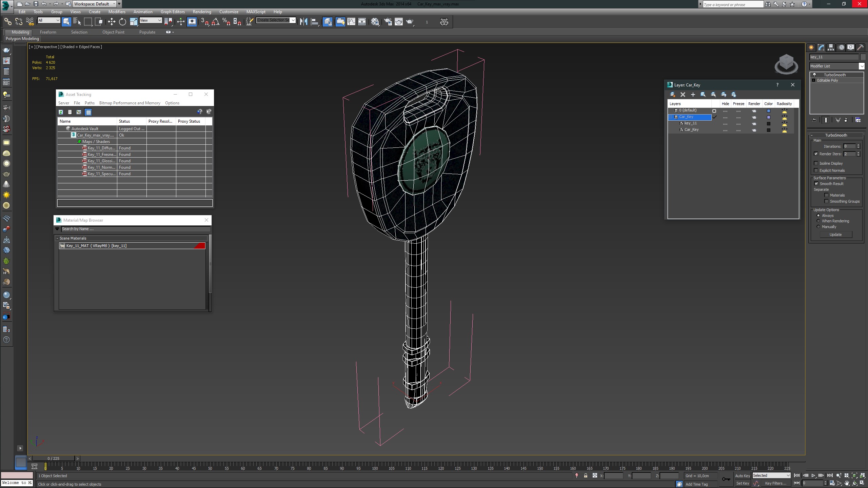Image resolution: width=868 pixels, height=488 pixels.
Task: Switch to Freeform ribbon tab
Action: 48,32
